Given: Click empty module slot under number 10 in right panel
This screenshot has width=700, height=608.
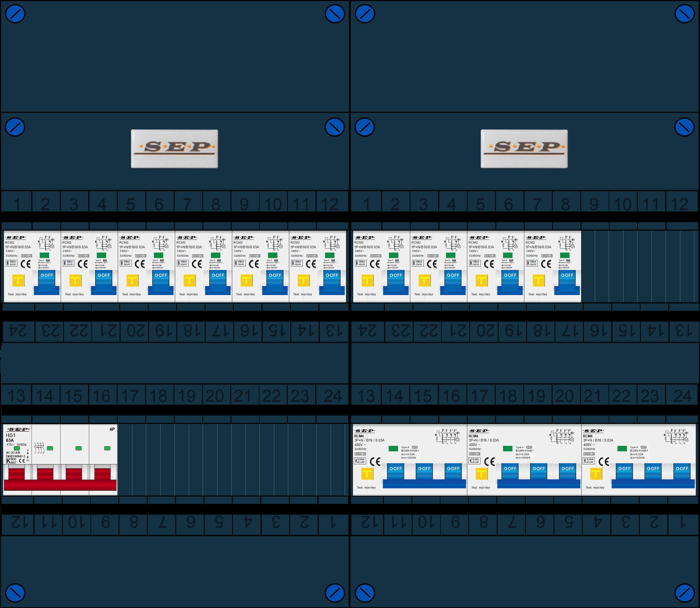Looking at the screenshot, I should point(623,266).
